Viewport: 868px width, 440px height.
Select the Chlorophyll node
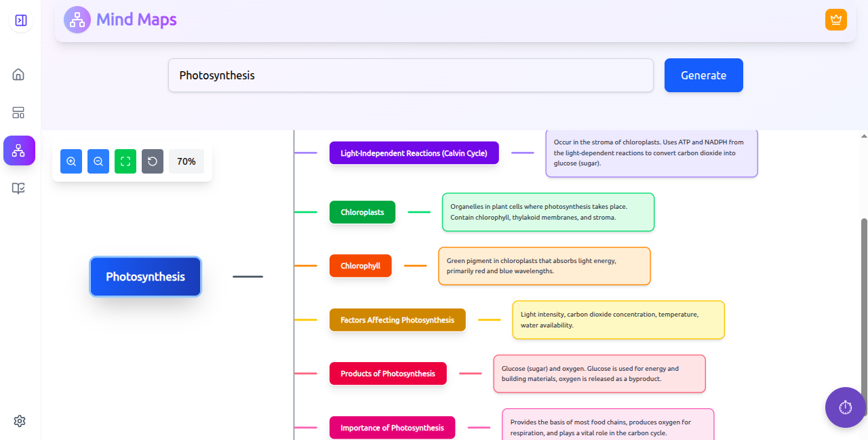[361, 266]
